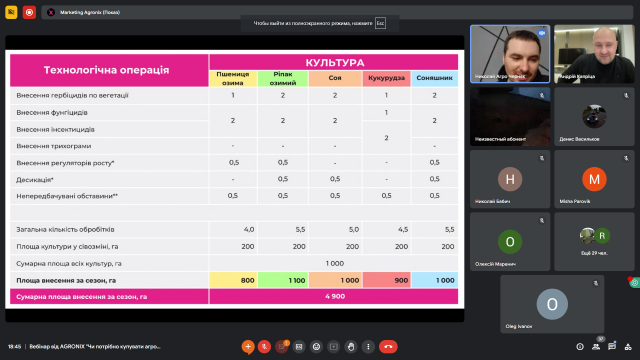Image resolution: width=640 pixels, height=360 pixels.
Task: Click Misha Parovik avatar letter M
Action: pos(594,179)
